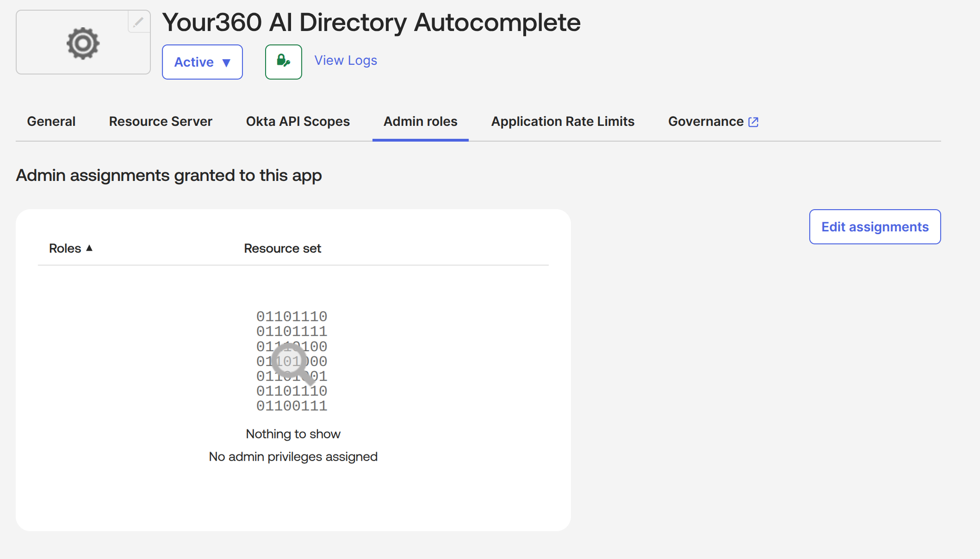Screen dimensions: 980x559
Task: Click the Edit assignments button
Action: coord(875,227)
